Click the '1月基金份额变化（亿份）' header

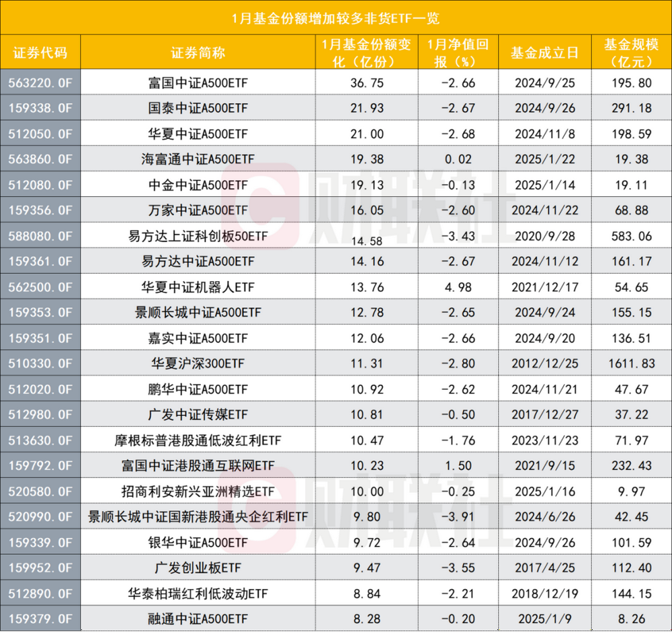click(x=366, y=52)
